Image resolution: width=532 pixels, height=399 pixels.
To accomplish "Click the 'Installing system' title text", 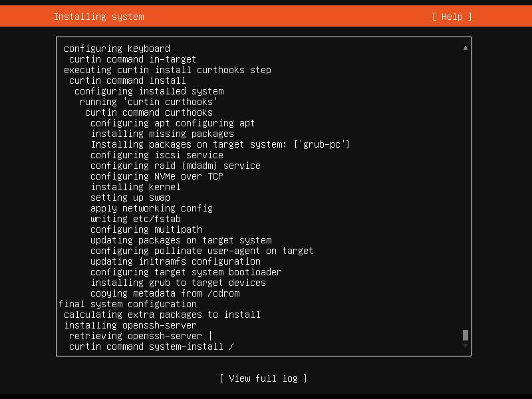I will tap(98, 16).
